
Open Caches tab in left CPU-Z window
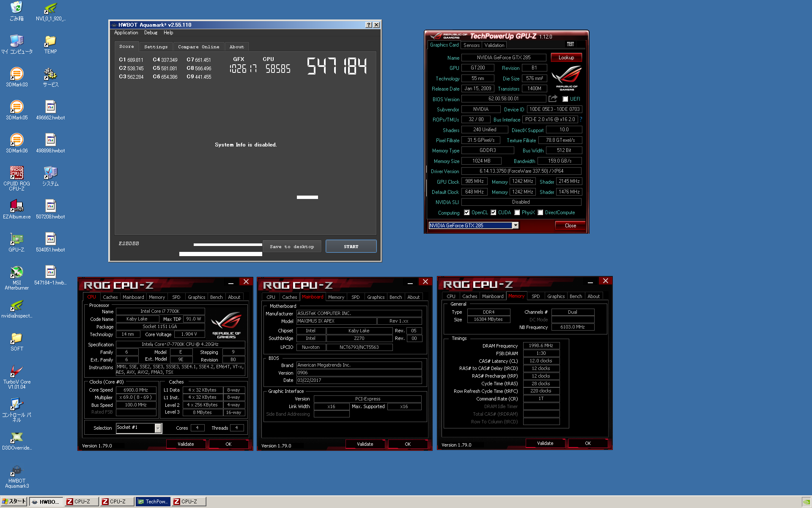(110, 297)
